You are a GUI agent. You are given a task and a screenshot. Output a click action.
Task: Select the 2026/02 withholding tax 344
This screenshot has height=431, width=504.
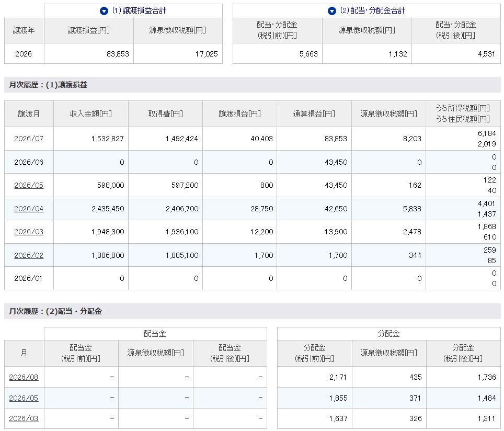point(415,255)
